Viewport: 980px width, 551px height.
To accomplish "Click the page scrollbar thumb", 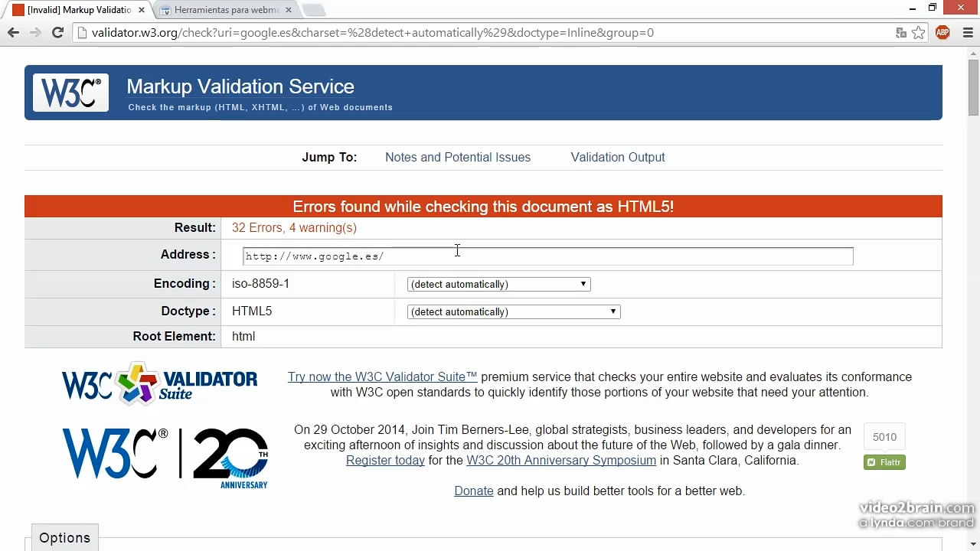I will pyautogui.click(x=973, y=86).
